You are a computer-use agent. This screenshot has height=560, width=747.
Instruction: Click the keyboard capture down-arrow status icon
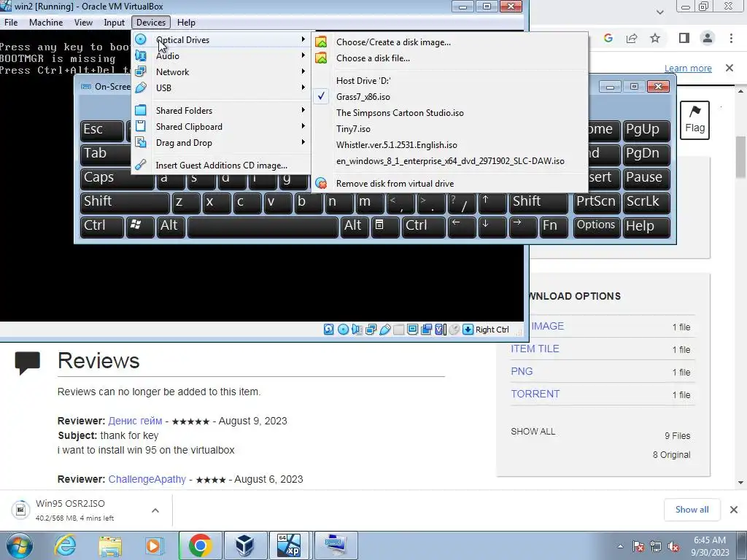coord(468,330)
